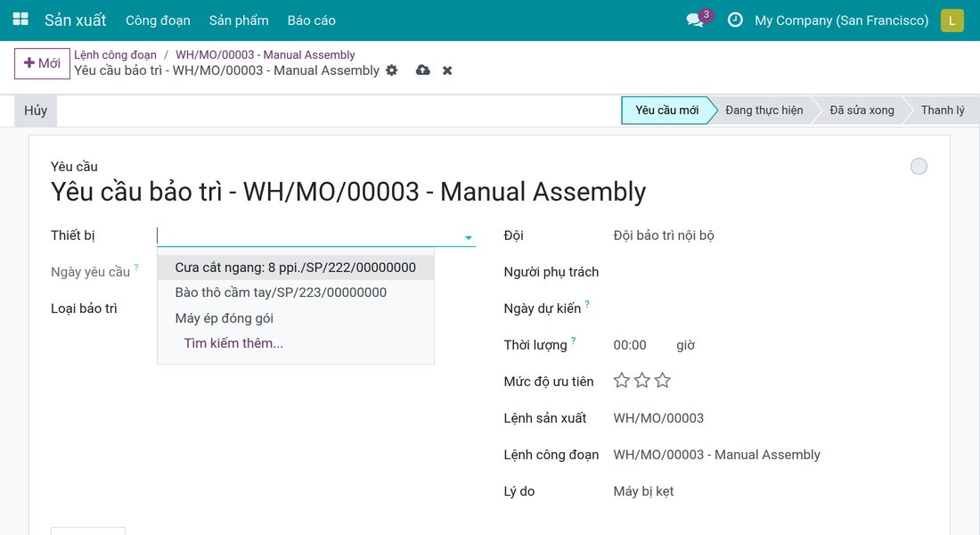980x535 pixels.
Task: Toggle the kanban state circle
Action: point(919,167)
